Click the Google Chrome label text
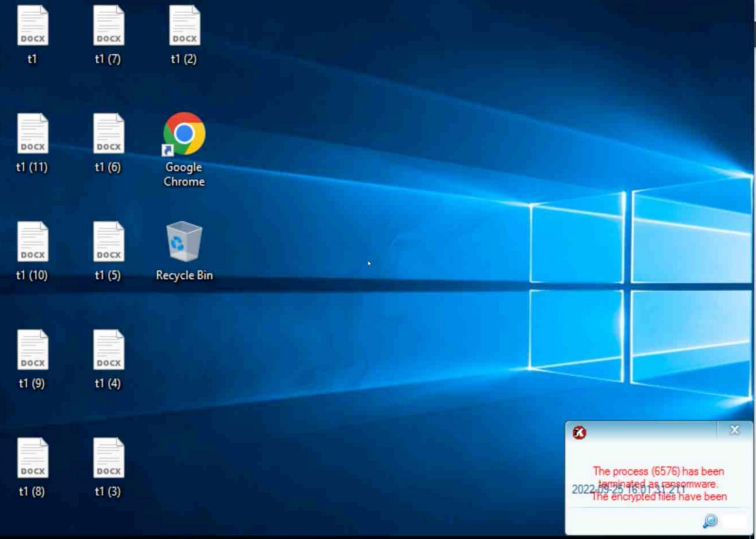Viewport: 756px width, 539px height. 184,174
